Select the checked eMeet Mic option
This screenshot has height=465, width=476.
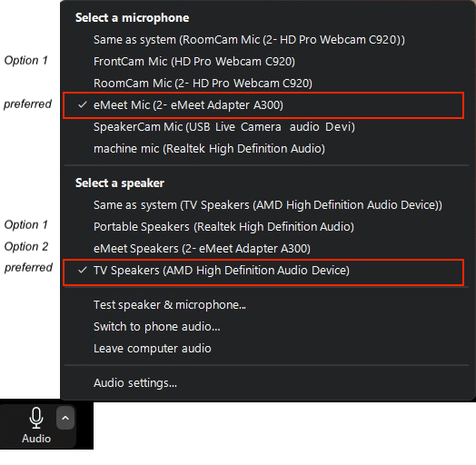point(263,105)
